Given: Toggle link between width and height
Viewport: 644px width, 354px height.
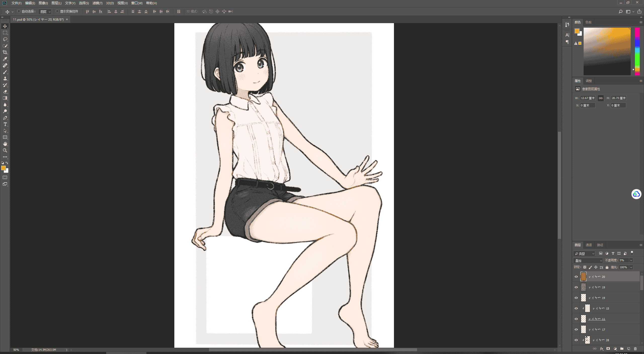Looking at the screenshot, I should click(601, 98).
